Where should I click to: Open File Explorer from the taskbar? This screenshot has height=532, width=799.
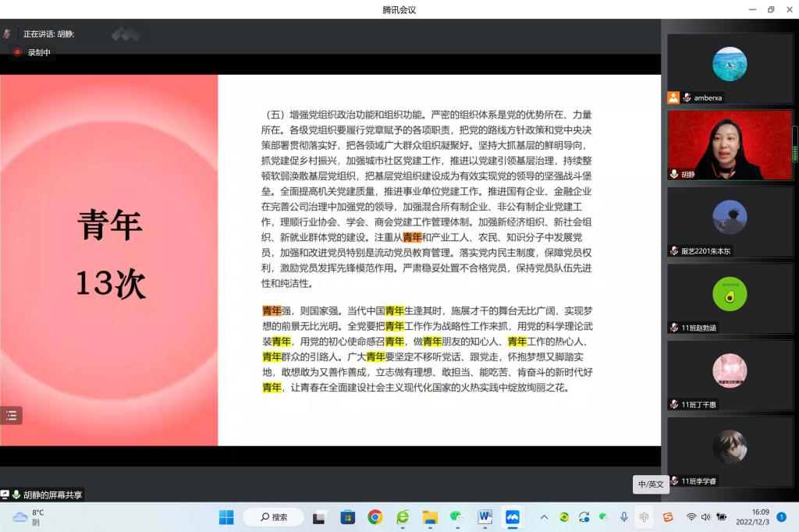[430, 517]
